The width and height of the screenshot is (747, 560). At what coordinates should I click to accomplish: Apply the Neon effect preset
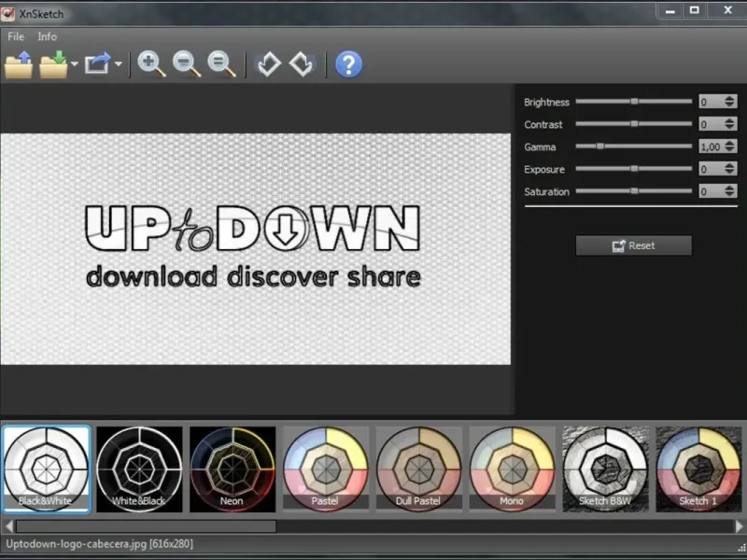(x=233, y=469)
